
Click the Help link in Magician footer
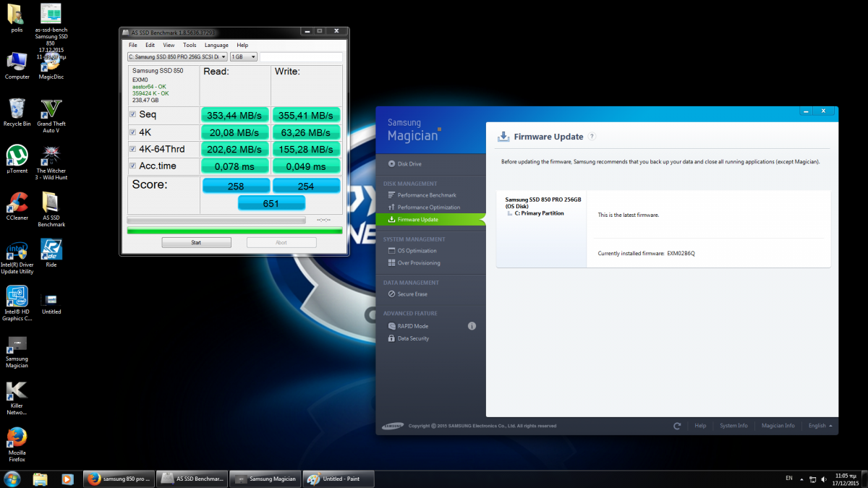pos(700,426)
